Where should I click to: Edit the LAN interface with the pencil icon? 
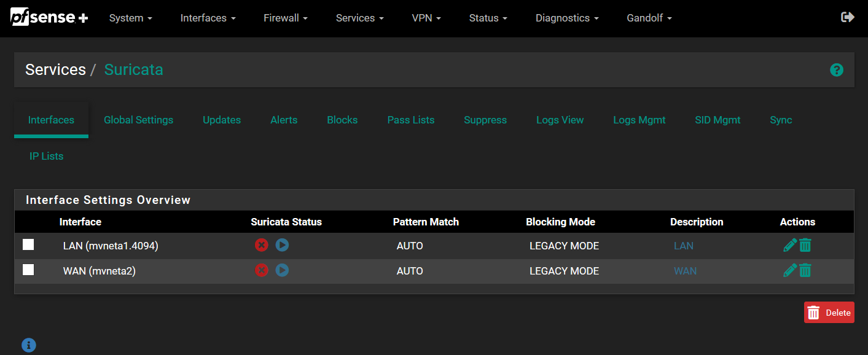790,246
